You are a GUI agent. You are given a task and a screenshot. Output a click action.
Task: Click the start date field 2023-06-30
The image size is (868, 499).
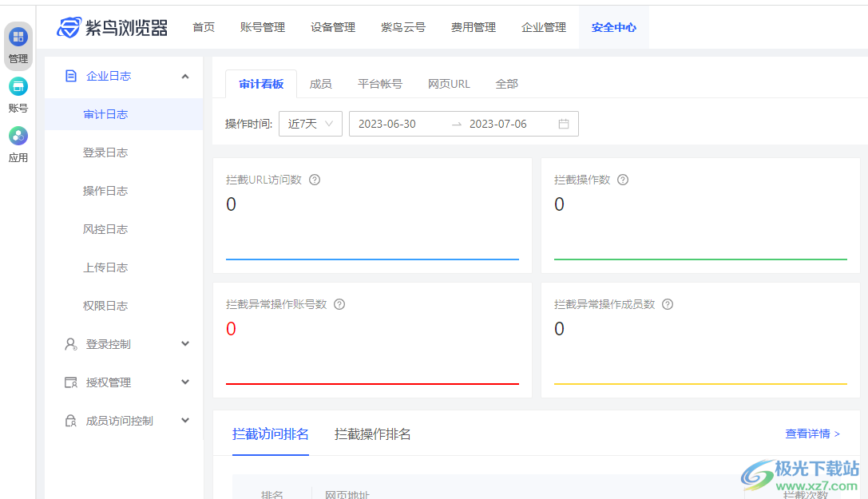[x=387, y=124]
